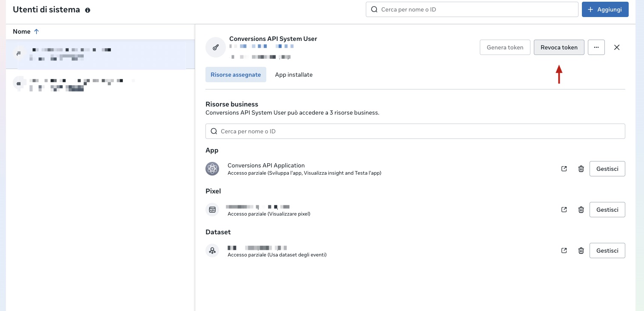Click the Conversions API System User title

(273, 39)
